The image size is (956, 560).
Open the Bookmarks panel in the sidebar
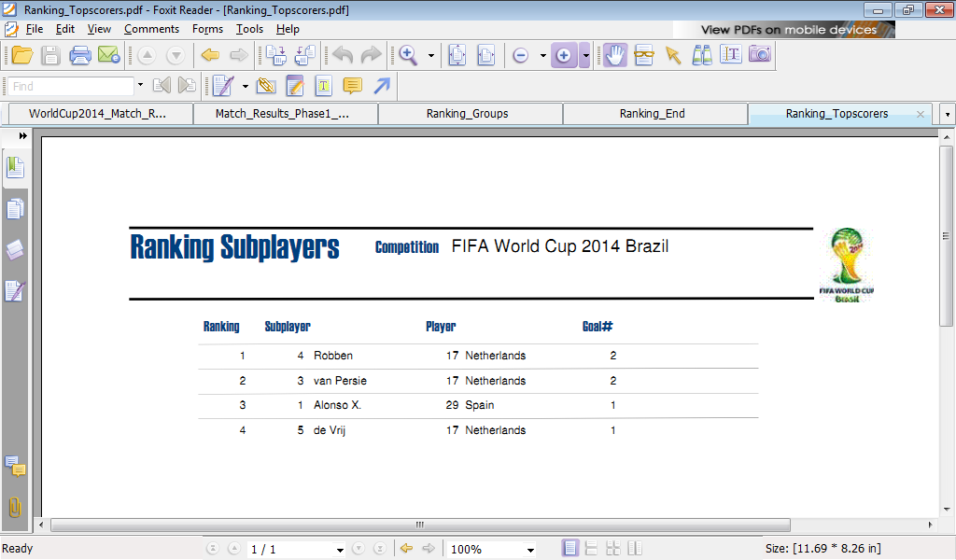tap(15, 167)
